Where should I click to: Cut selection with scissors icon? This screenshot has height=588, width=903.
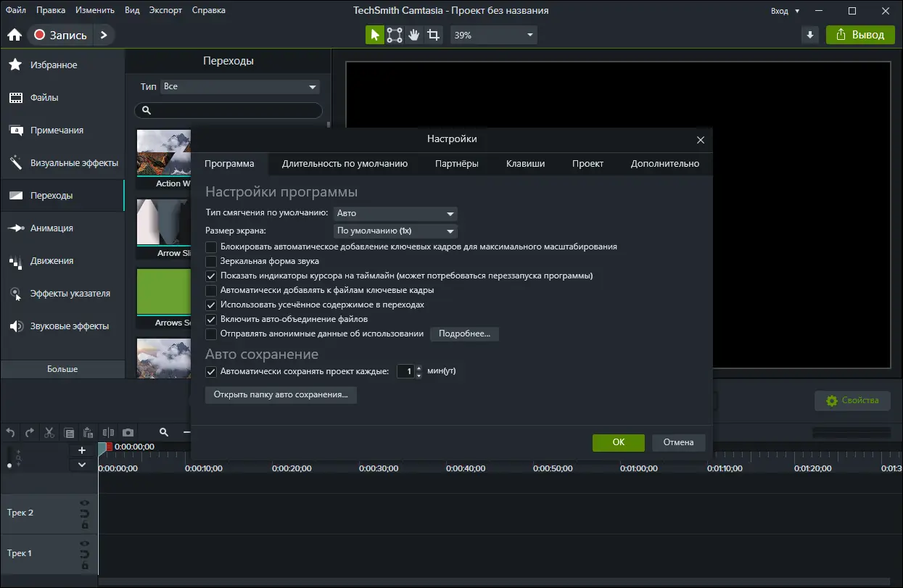click(x=49, y=432)
